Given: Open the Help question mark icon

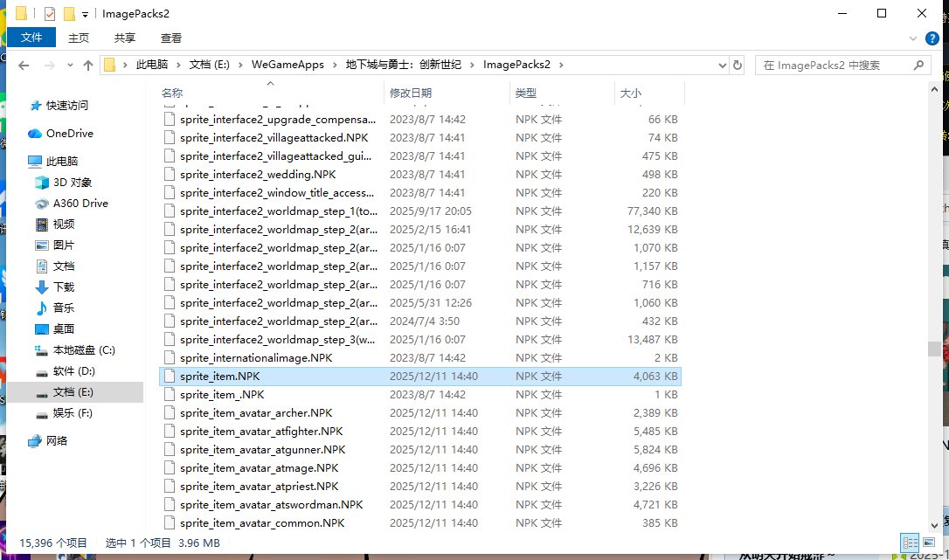Looking at the screenshot, I should (x=933, y=38).
